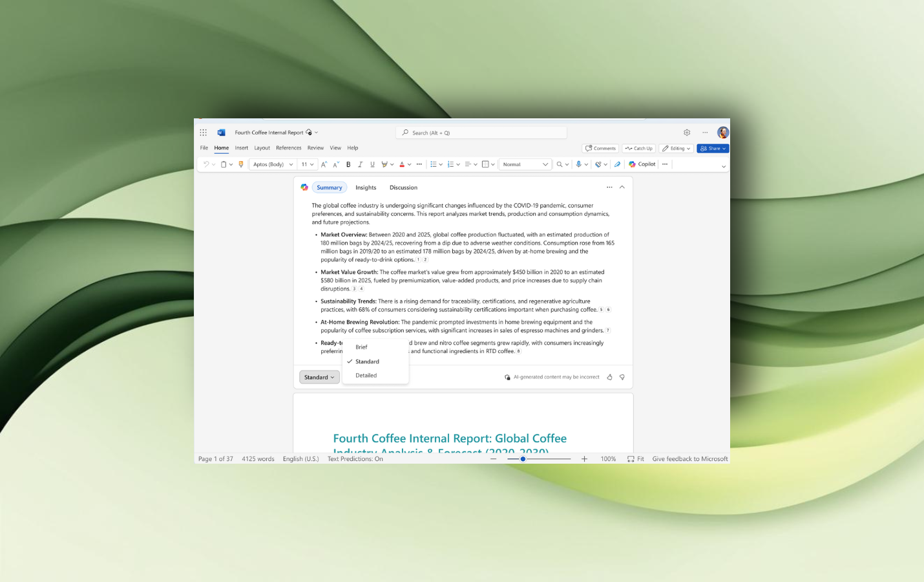Increase font size with grow icon
This screenshot has width=924, height=582.
coord(324,164)
